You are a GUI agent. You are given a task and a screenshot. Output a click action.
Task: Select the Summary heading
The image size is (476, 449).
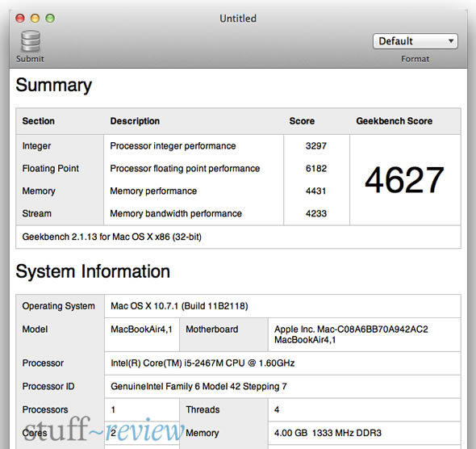pyautogui.click(x=54, y=85)
